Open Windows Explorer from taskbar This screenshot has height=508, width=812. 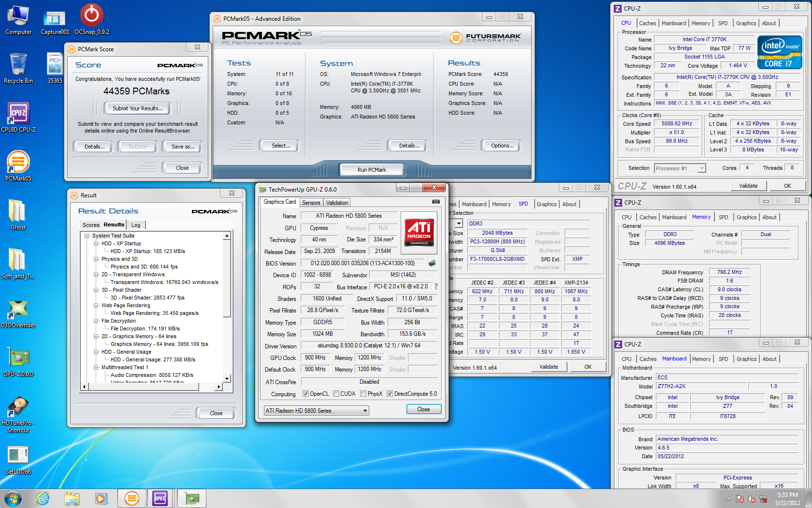(72, 498)
